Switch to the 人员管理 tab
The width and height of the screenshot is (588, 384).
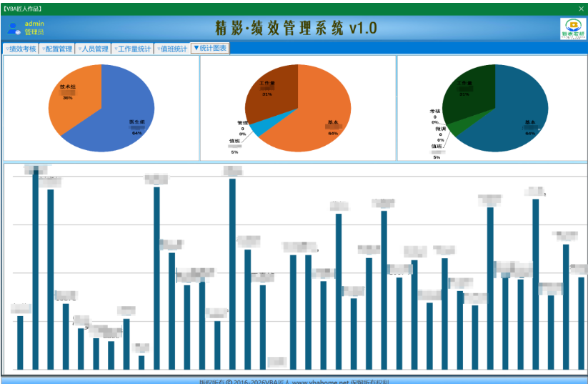point(93,49)
